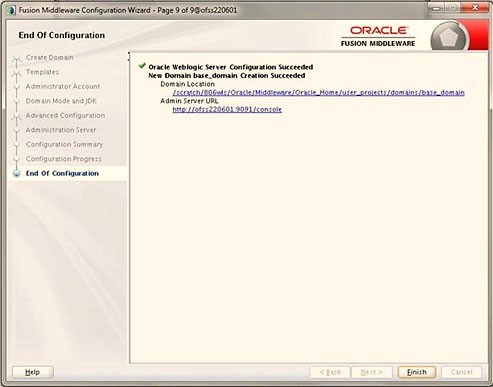The image size is (493, 387).
Task: Select Administration Server step
Action: click(61, 130)
